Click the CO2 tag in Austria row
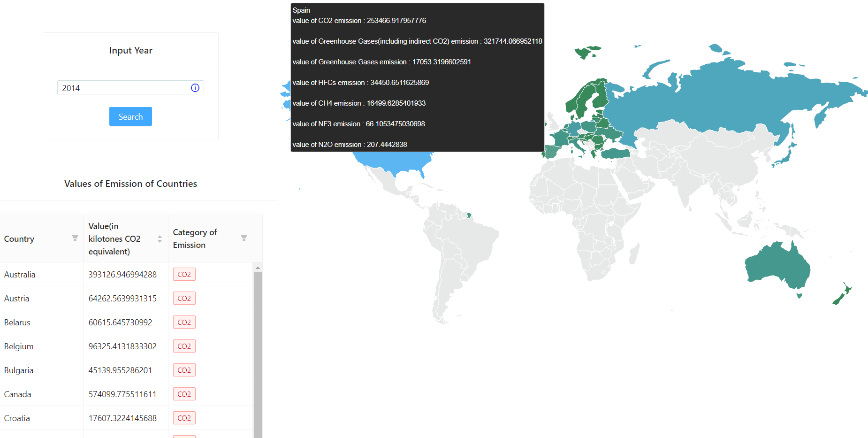 tap(184, 298)
